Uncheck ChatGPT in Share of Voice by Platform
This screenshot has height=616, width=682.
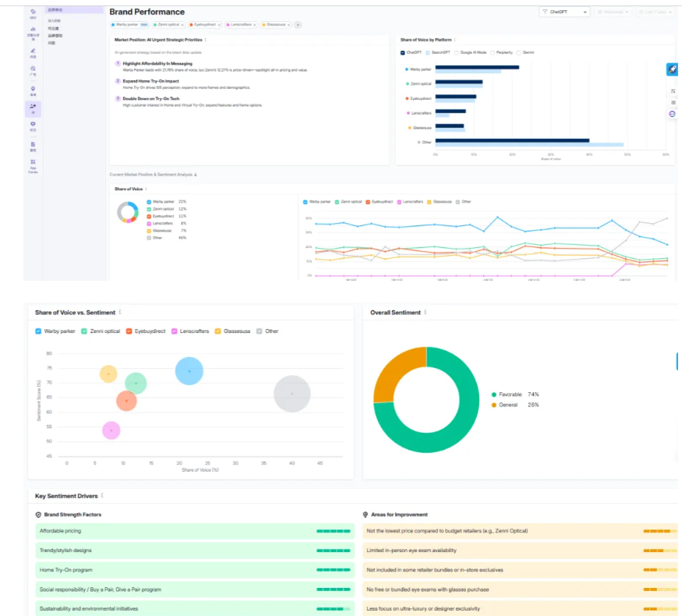point(403,53)
